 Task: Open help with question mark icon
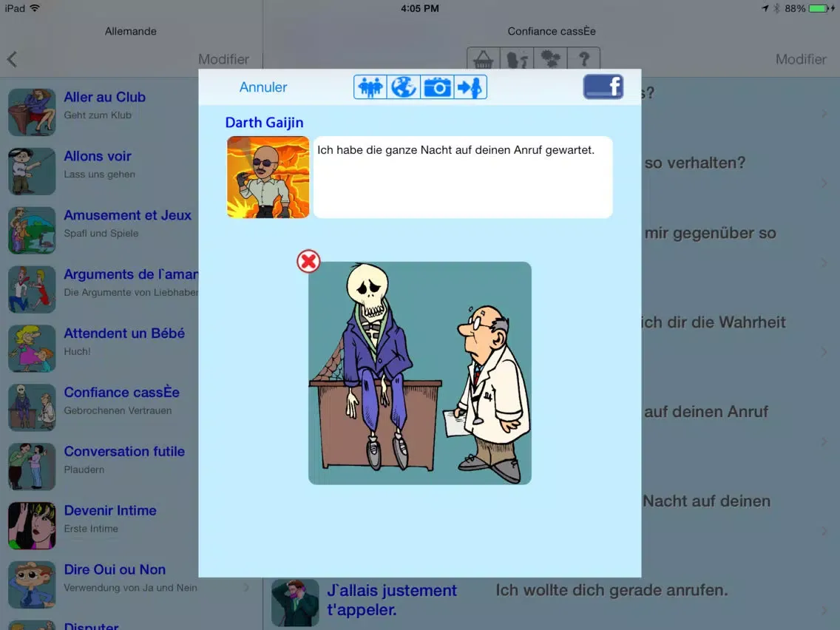pyautogui.click(x=583, y=58)
